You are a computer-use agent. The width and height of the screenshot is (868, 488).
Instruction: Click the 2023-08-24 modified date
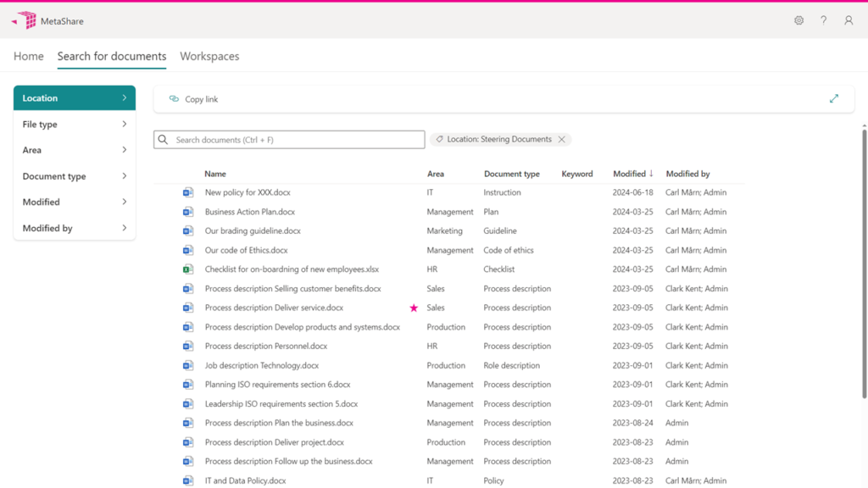632,423
